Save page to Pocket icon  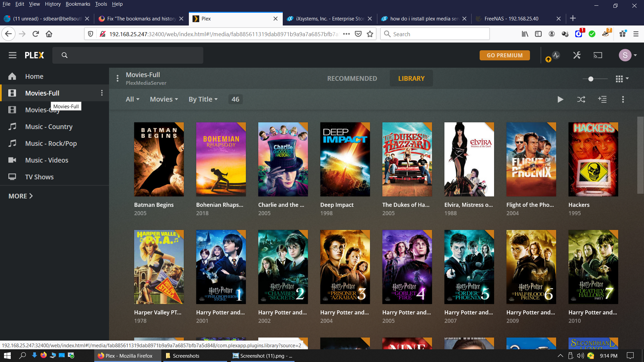(x=358, y=34)
